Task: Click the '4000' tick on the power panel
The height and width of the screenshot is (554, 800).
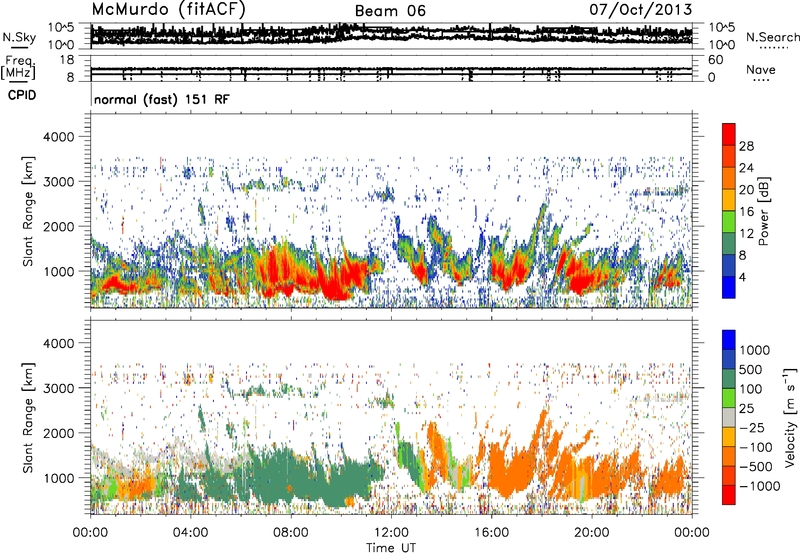Action: [x=59, y=137]
